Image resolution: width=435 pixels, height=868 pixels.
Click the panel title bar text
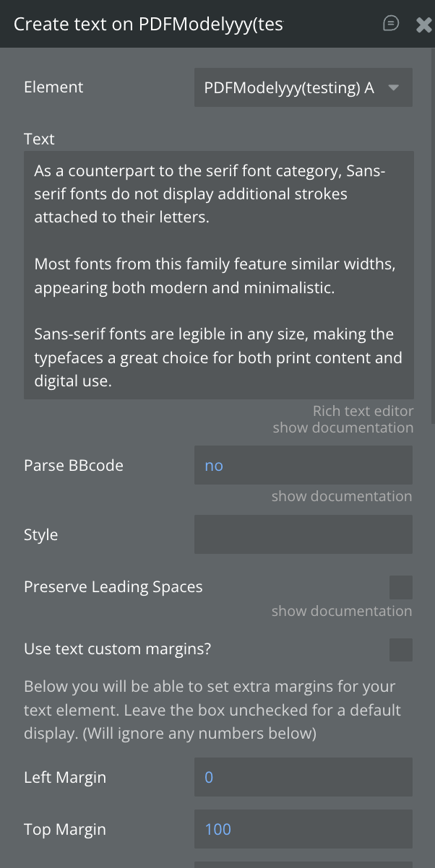pyautogui.click(x=148, y=24)
